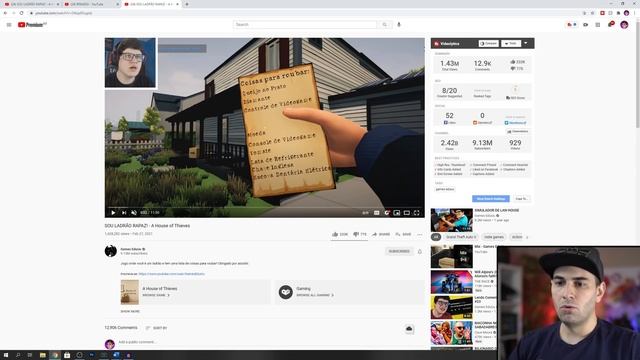Screen dimensions: 640x360
Task: Open the account avatar menu in YouTube header
Action: coord(624,25)
